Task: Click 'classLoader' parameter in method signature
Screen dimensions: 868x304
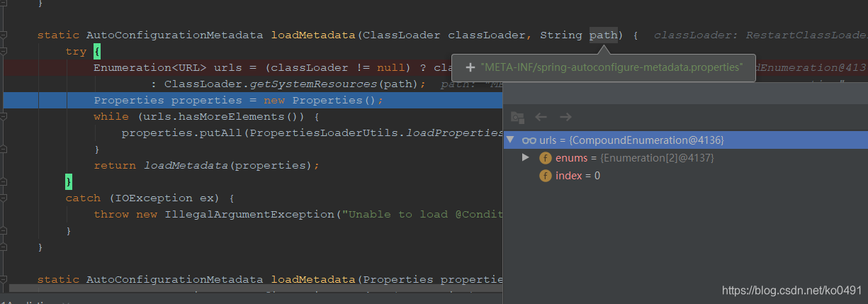Action: pyautogui.click(x=487, y=35)
